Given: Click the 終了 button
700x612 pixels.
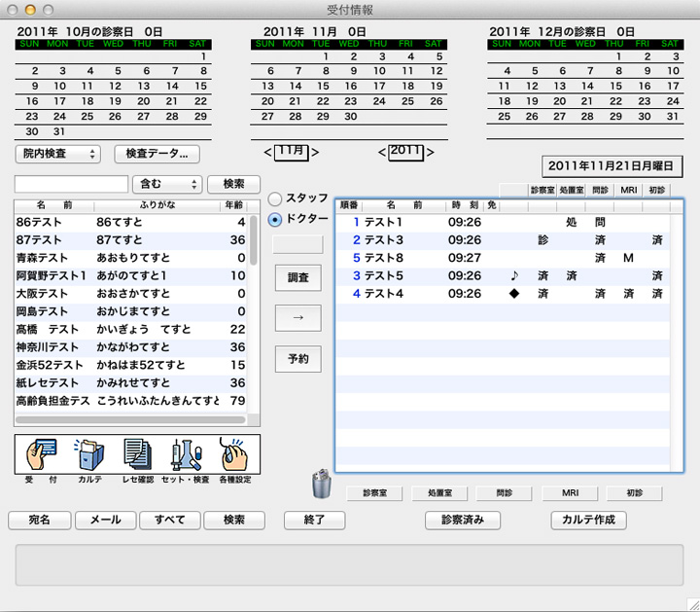Looking at the screenshot, I should 315,521.
